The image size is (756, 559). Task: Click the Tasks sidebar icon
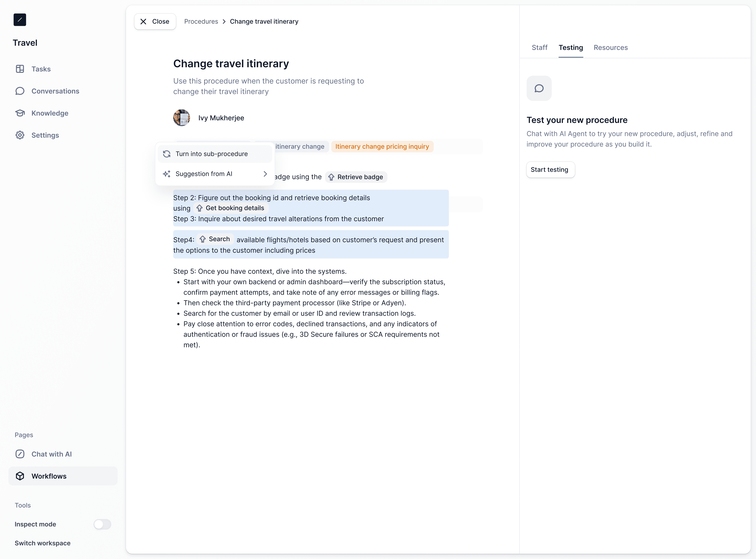point(20,69)
